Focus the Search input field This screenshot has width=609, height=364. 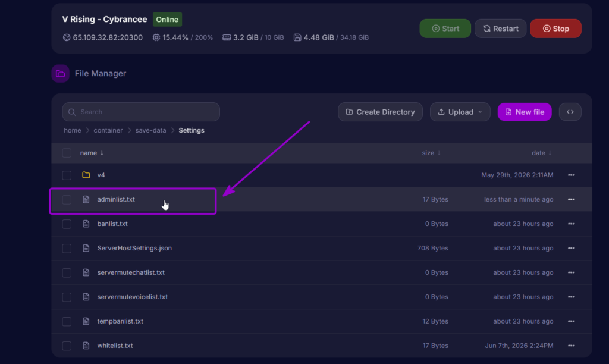point(141,112)
